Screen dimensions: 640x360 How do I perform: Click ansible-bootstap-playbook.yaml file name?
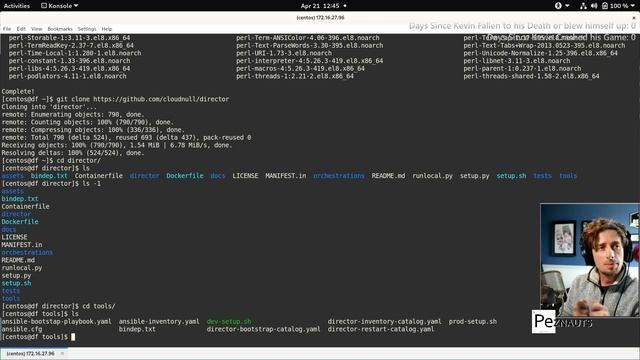pyautogui.click(x=56, y=322)
